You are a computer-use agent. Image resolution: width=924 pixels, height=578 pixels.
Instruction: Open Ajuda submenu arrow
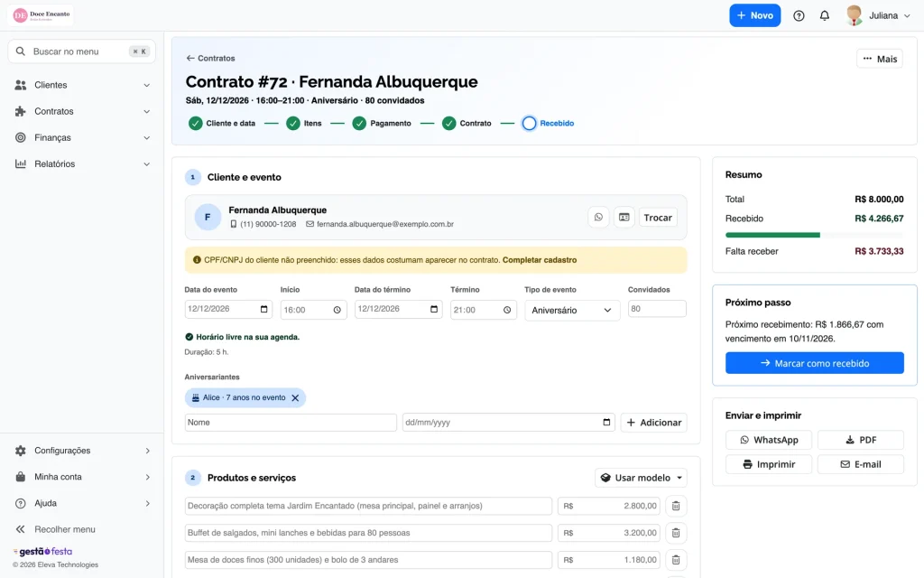(147, 503)
